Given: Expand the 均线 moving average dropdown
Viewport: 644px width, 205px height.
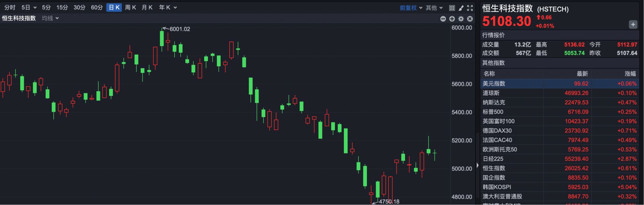Looking at the screenshot, I should [x=50, y=18].
